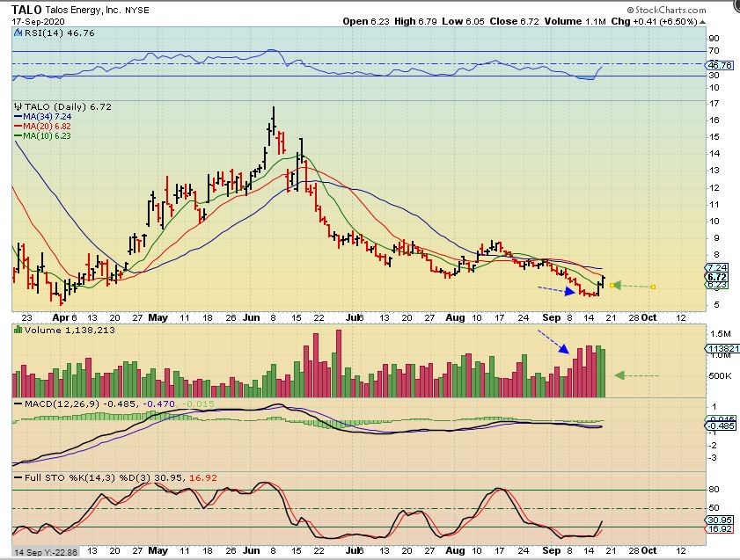Click the blue arrow in the volume panel
This screenshot has width=740, height=560.
point(553,342)
